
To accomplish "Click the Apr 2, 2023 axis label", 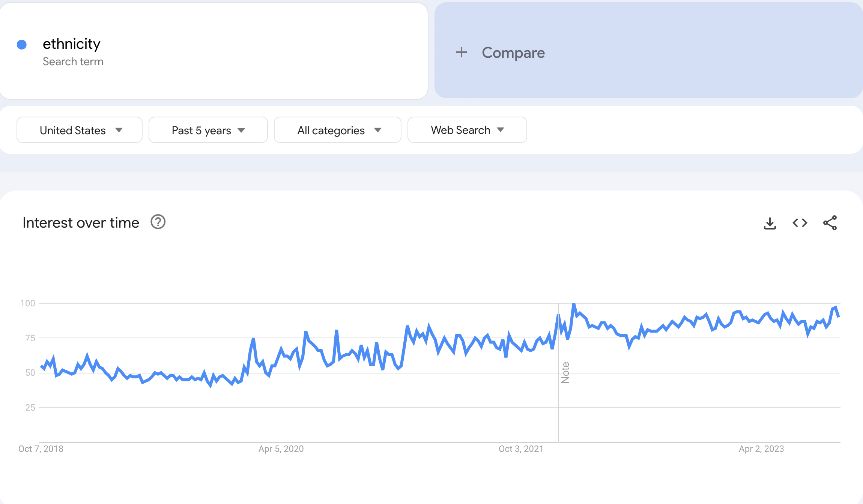I will (x=761, y=449).
